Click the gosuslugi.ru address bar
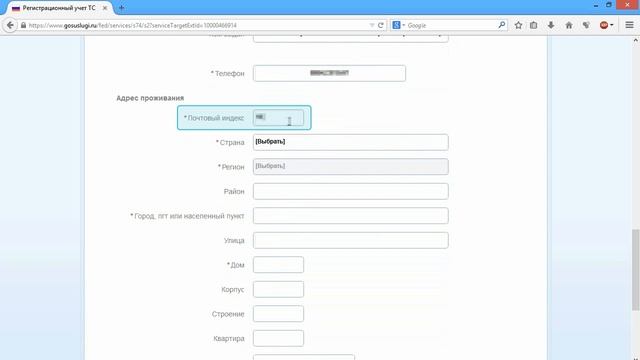Screen dimensions: 640x360 point(196,25)
